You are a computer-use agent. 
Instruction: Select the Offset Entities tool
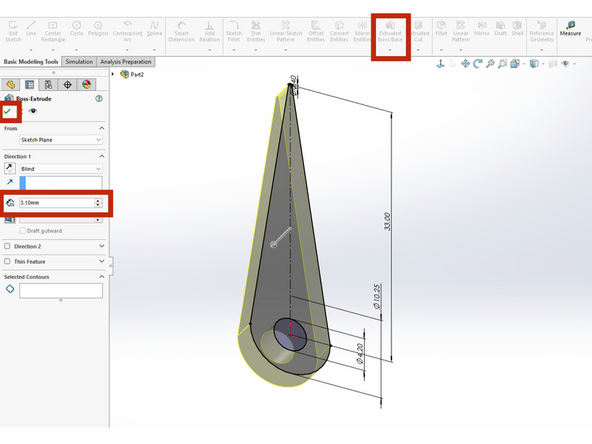coord(316,31)
